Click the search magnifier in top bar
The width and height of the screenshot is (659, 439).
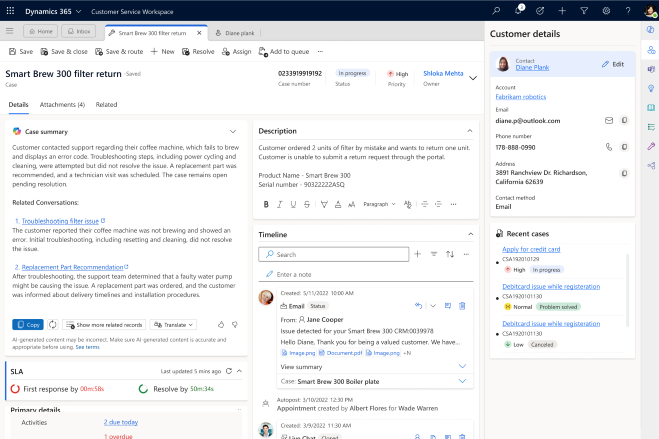[496, 11]
